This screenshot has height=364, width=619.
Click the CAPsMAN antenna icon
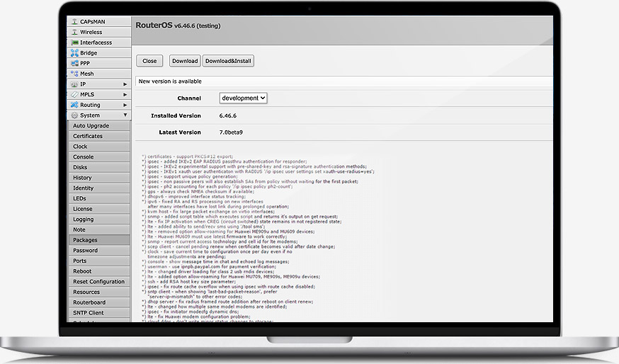[74, 22]
